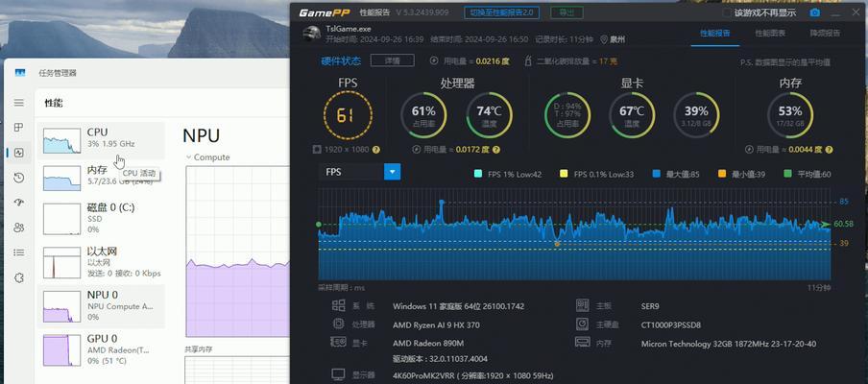Image resolution: width=868 pixels, height=384 pixels.
Task: Minimize the GamePP window
Action: coord(837,12)
